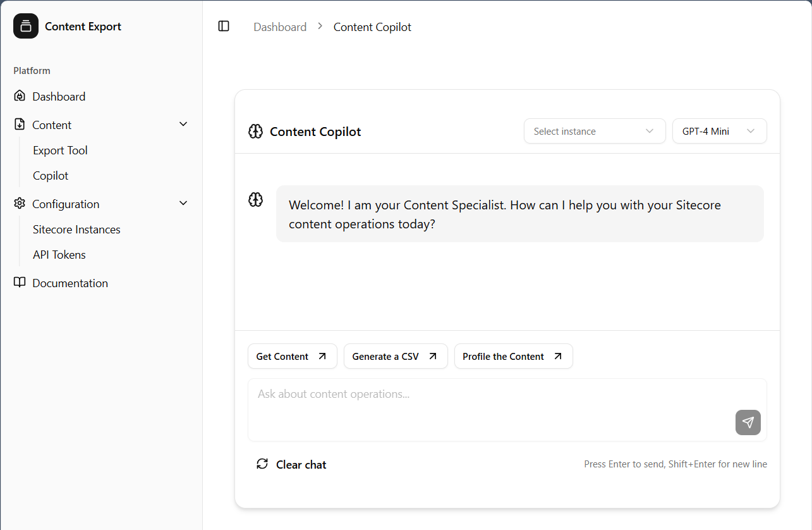Open Export Tool in sidebar

pos(60,151)
